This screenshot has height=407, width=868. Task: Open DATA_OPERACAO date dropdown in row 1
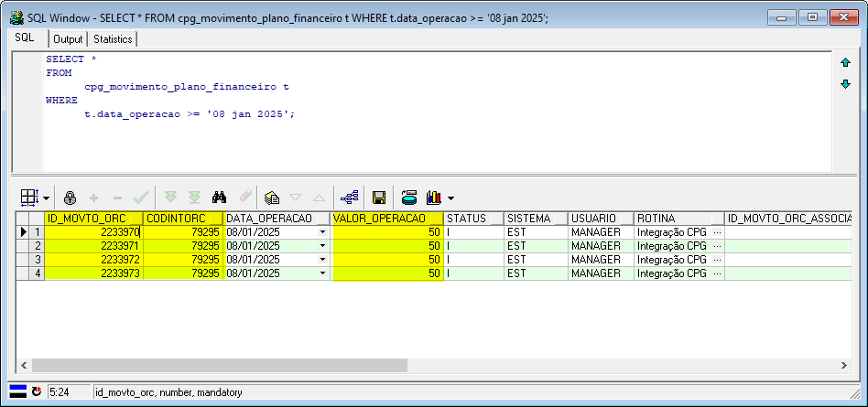click(x=322, y=232)
